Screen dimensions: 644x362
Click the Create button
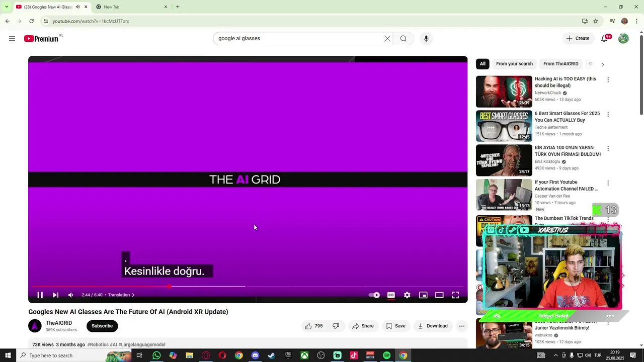(x=578, y=39)
